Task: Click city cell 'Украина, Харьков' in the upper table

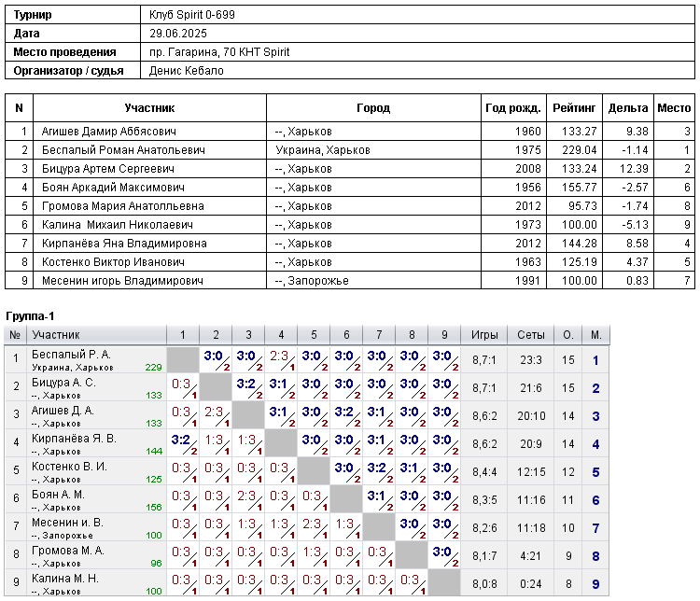Action: [x=323, y=150]
